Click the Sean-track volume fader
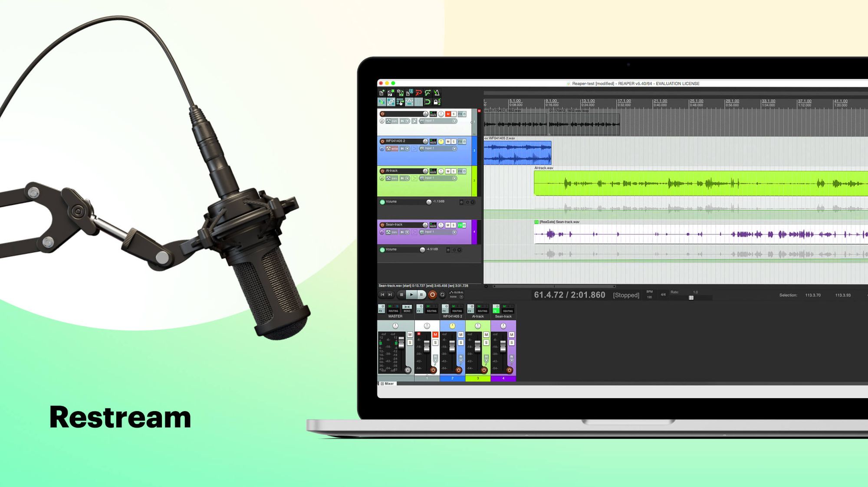Viewport: 868px width, 487px height. 502,346
